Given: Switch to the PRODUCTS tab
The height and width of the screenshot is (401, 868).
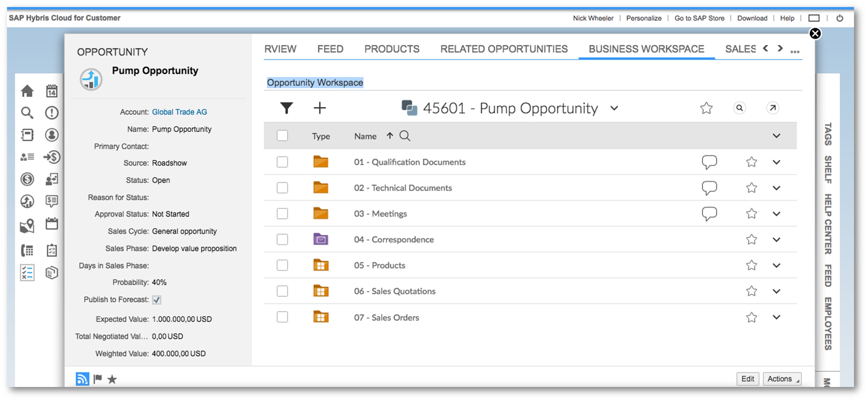Looking at the screenshot, I should point(392,49).
